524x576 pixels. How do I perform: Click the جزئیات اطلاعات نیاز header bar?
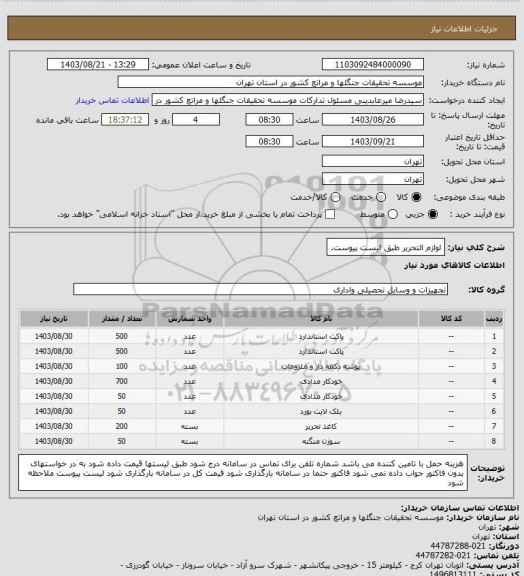click(x=262, y=28)
